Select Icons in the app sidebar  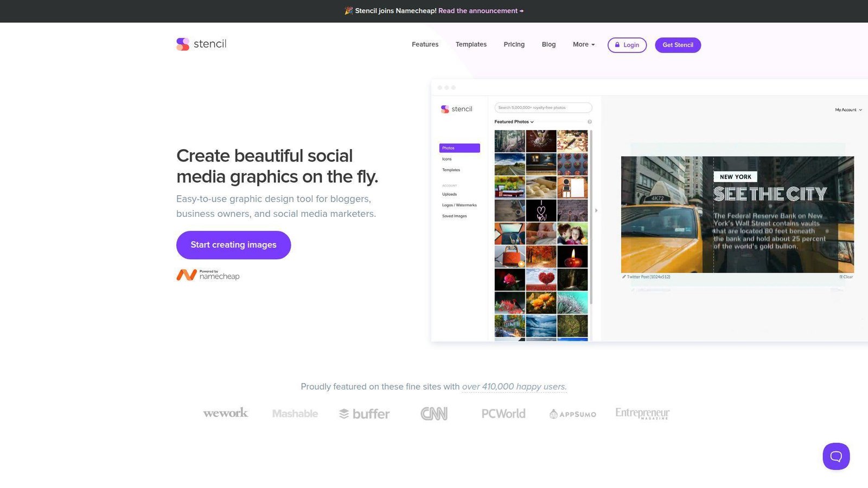pyautogui.click(x=447, y=159)
